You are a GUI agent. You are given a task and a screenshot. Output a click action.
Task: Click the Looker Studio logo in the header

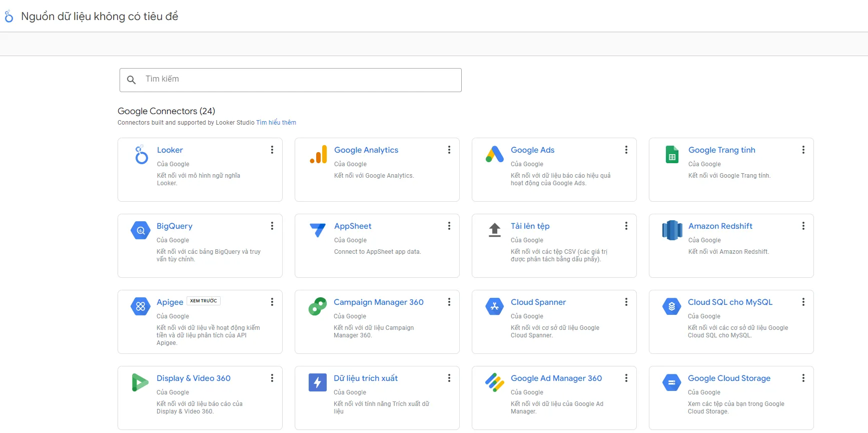point(9,17)
